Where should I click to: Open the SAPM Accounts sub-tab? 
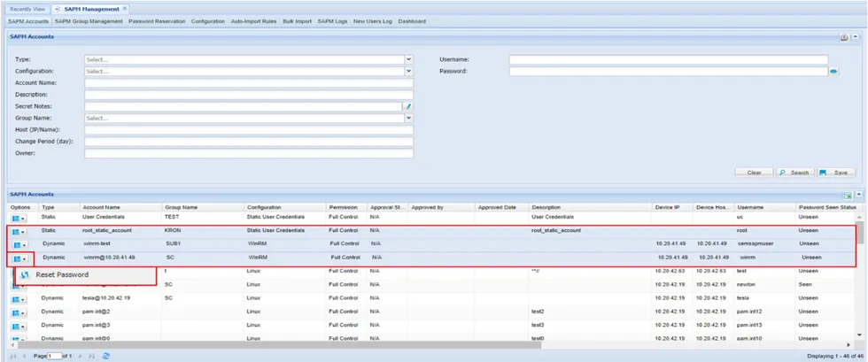point(28,21)
